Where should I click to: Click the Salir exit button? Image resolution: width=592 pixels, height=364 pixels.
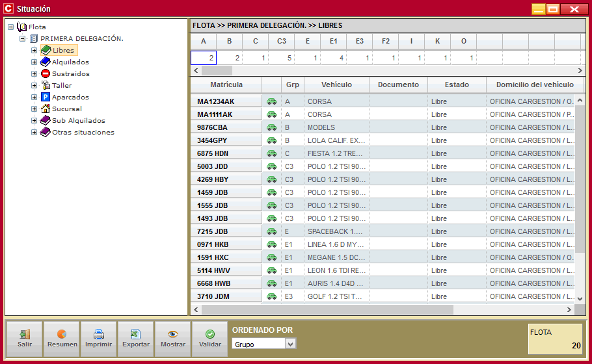tap(25, 339)
